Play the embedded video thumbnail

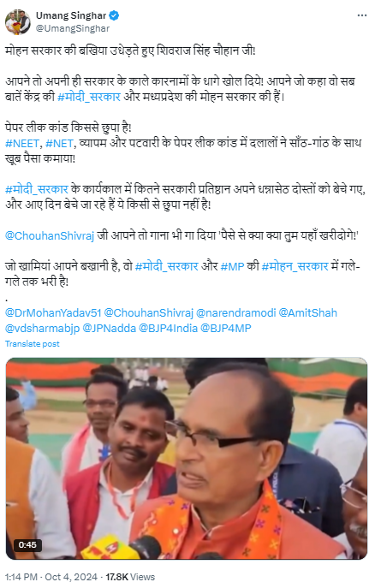187,458
